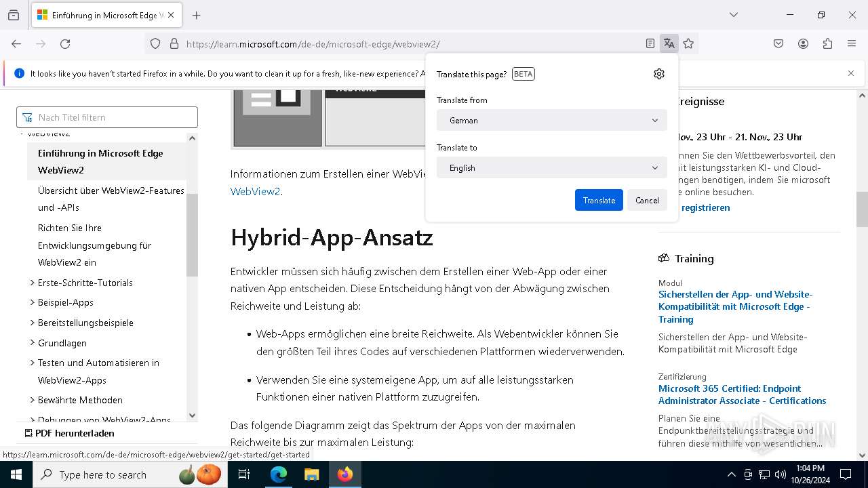Reload the current page
Viewport: 868px width, 488px height.
[65, 44]
